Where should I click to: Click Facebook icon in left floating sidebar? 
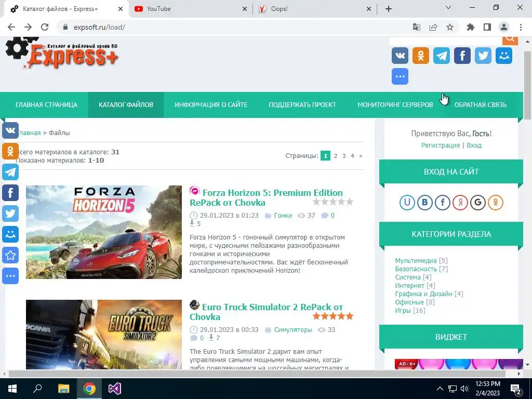(x=10, y=193)
